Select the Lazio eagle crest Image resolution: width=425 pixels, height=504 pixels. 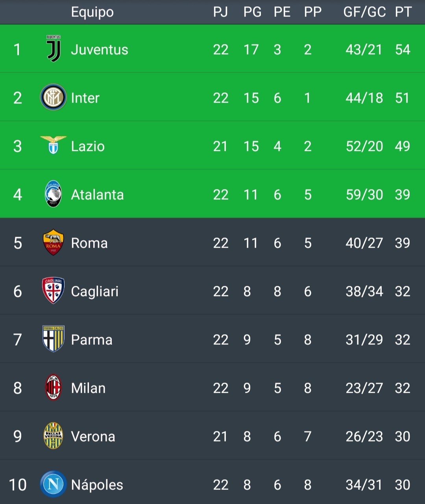[53, 145]
